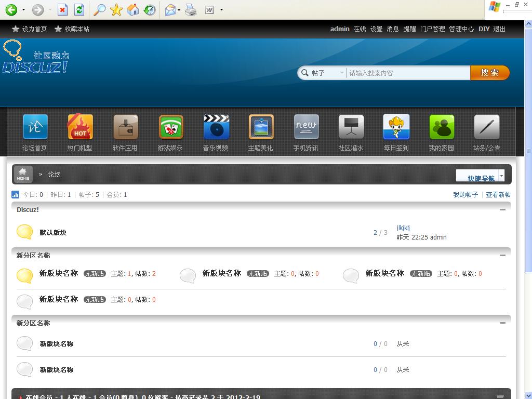
Task: Open the 音乐视频 clapperboard icon
Action: [x=216, y=127]
